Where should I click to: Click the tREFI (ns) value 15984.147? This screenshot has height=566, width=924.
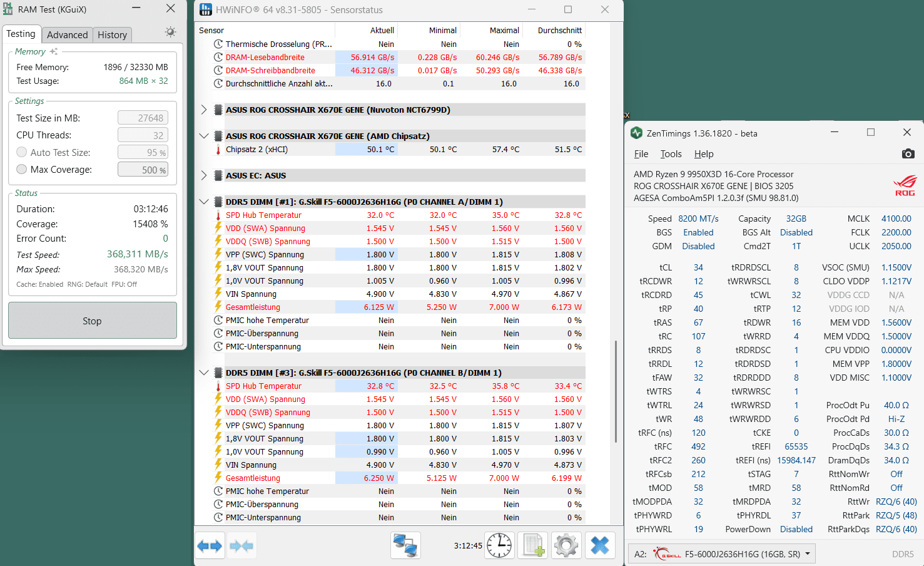point(796,460)
